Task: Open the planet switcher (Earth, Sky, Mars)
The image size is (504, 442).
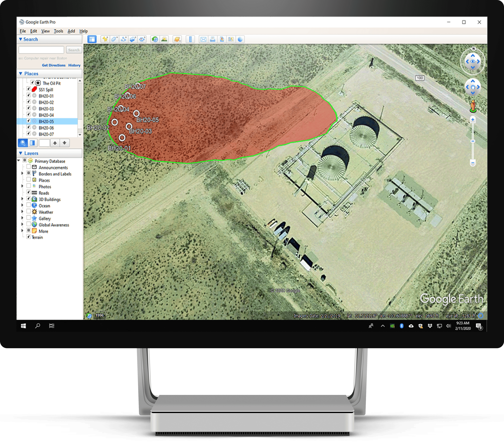Action: tap(177, 39)
